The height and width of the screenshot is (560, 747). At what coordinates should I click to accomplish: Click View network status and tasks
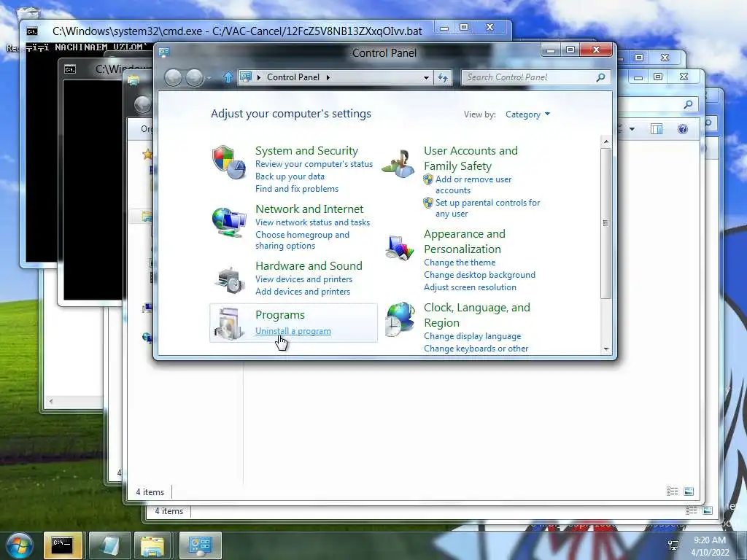[x=312, y=222]
